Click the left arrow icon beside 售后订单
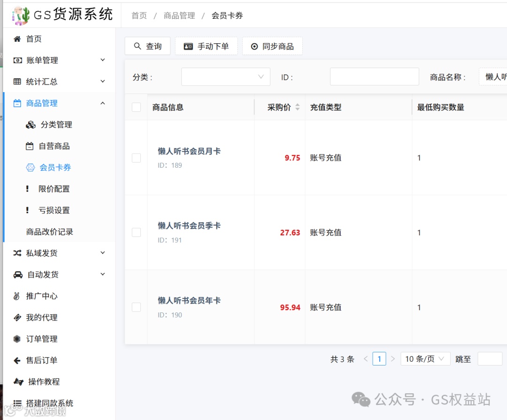 pyautogui.click(x=17, y=360)
